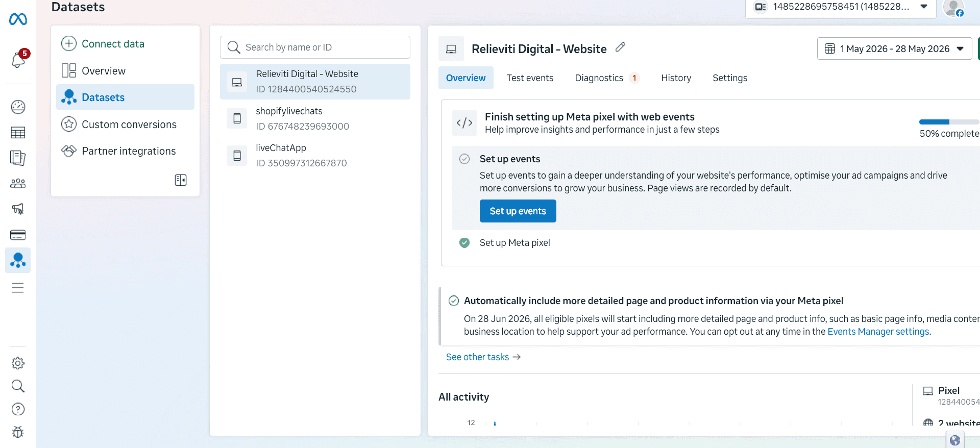
Task: Click the 50% complete progress bar
Action: 949,122
